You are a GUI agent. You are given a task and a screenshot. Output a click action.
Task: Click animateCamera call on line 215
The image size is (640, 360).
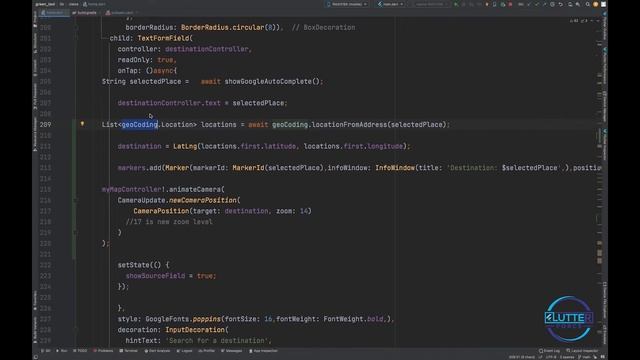[195, 189]
